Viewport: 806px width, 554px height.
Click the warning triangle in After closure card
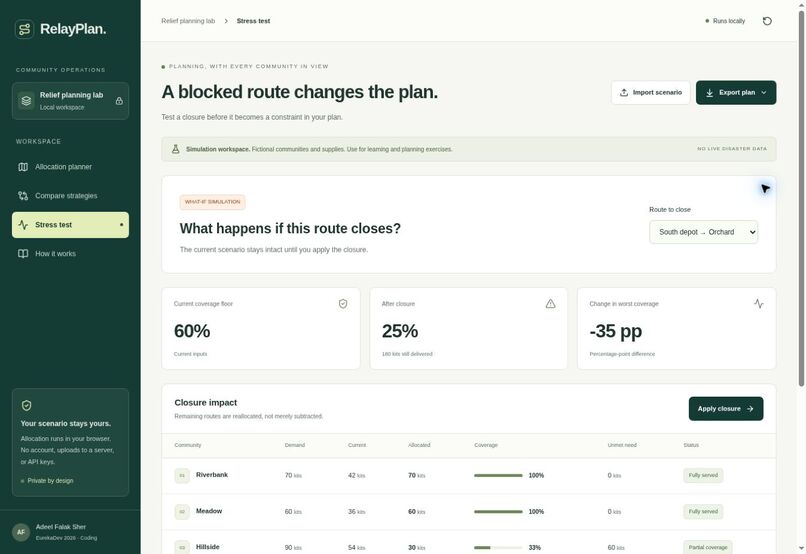551,304
